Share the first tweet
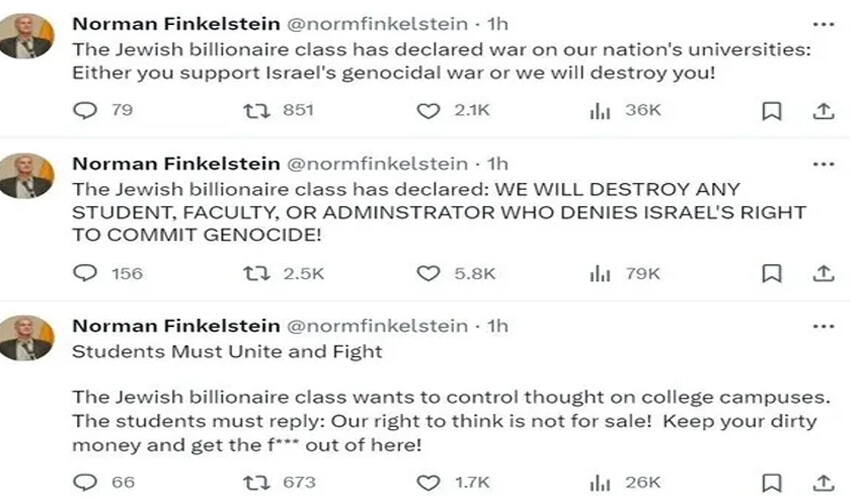 point(823,110)
